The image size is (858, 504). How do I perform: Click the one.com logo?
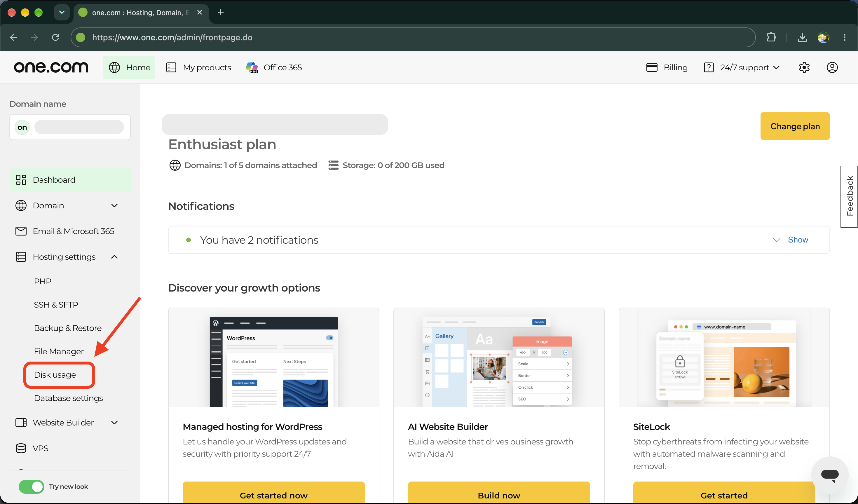pos(51,67)
